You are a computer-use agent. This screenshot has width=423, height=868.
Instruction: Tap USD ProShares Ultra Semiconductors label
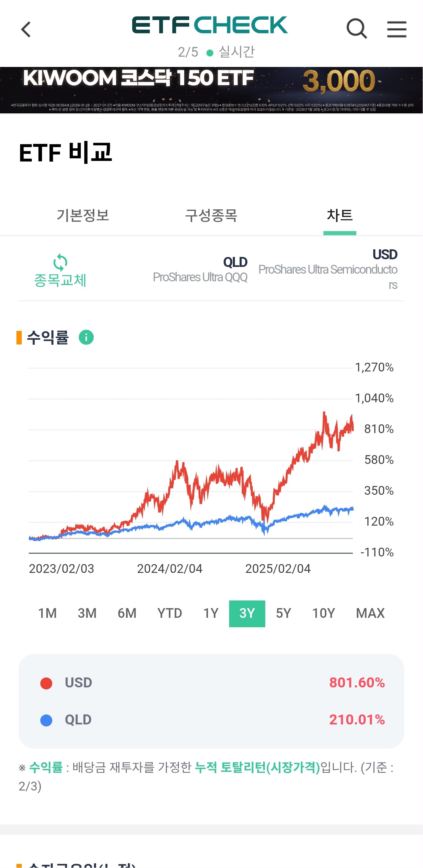point(328,270)
